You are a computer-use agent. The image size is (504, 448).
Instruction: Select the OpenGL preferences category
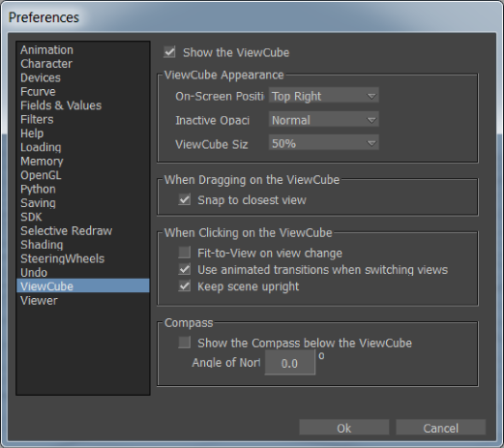[x=41, y=175]
